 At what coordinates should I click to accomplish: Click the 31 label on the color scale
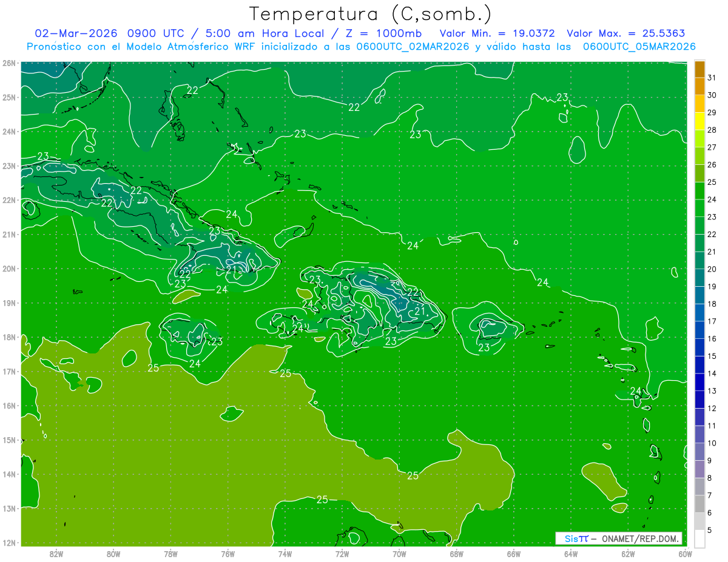click(x=712, y=78)
